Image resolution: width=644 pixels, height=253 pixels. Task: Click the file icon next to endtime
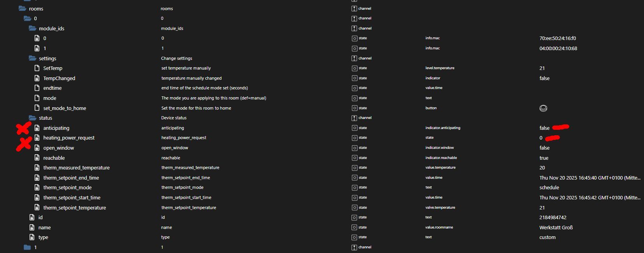click(37, 88)
